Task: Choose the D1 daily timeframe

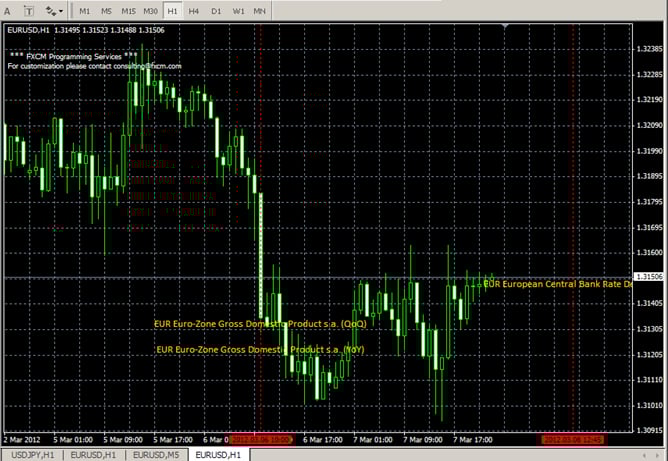Action: [x=216, y=10]
